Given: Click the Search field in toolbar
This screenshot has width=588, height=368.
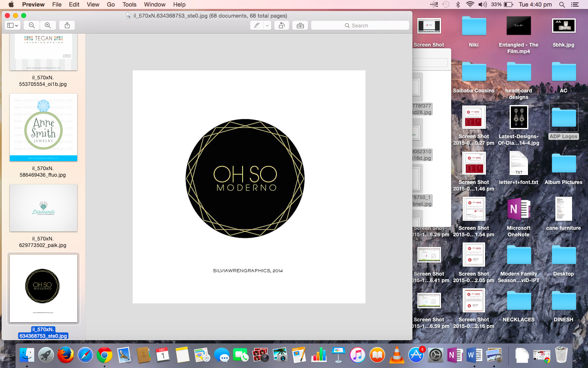Looking at the screenshot, I should point(360,25).
